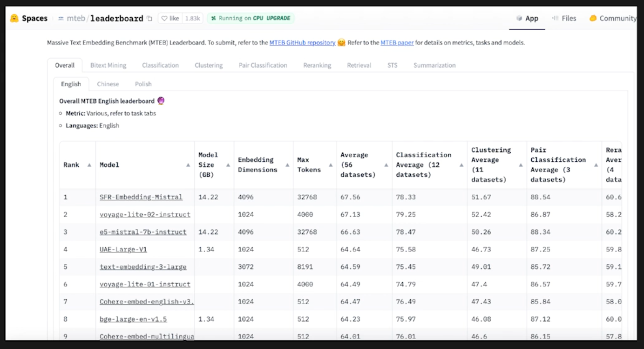Open the text-embedding-3-large model link
This screenshot has height=349, width=644.
click(x=143, y=267)
